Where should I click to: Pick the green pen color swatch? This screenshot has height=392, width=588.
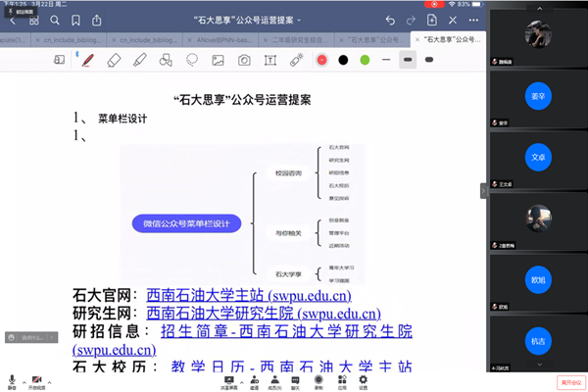click(x=365, y=60)
